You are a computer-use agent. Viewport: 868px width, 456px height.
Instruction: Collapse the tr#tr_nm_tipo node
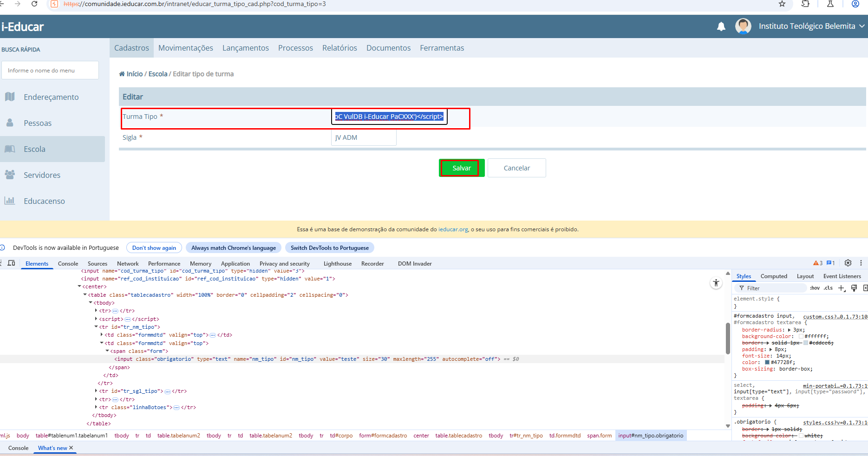96,326
